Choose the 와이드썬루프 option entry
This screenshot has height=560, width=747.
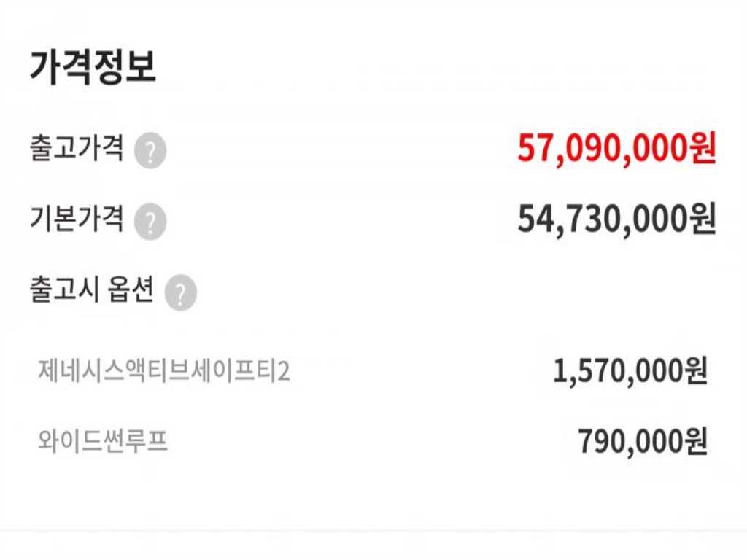point(103,441)
